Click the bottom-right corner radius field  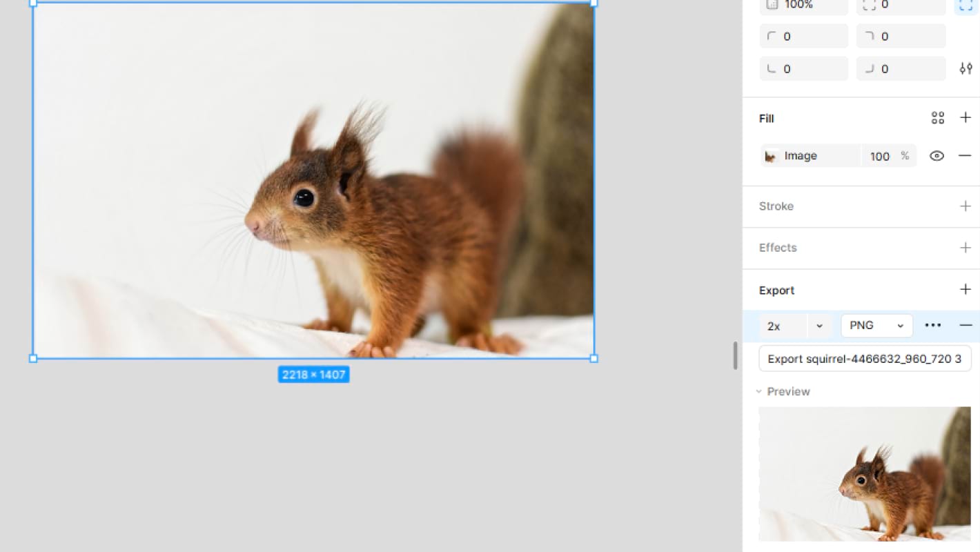901,69
